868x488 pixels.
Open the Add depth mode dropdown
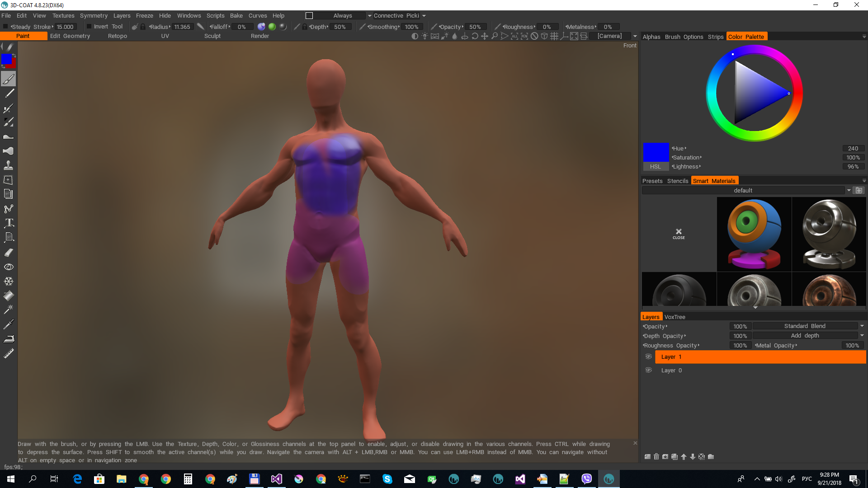(x=862, y=335)
